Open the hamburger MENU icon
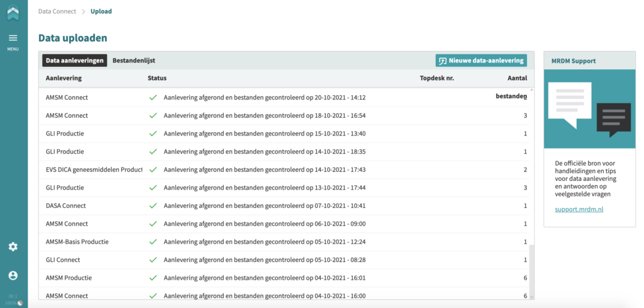The width and height of the screenshot is (644, 308). coord(13,38)
